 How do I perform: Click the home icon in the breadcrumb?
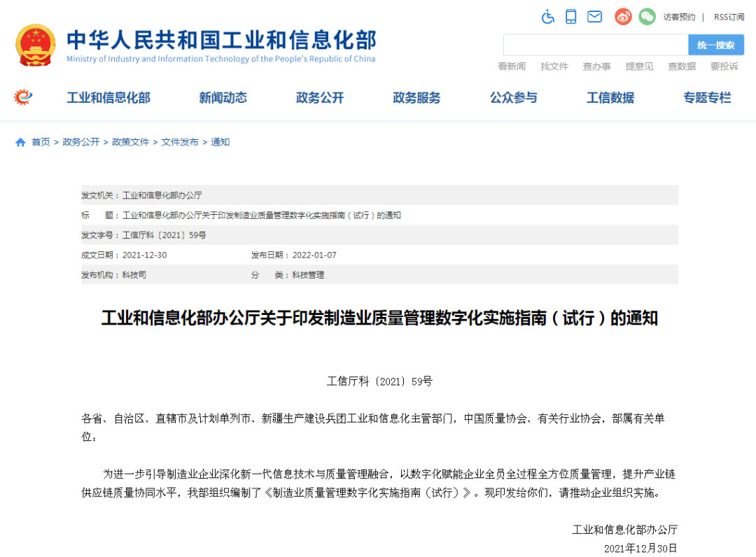click(x=20, y=141)
